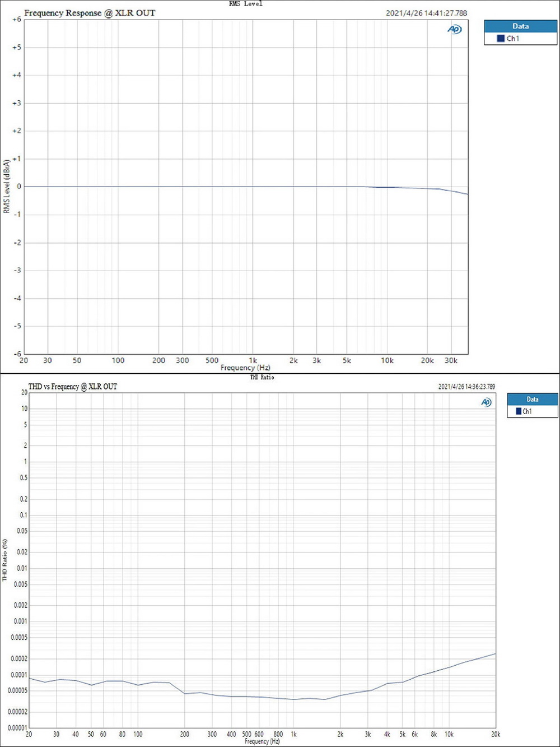Click the Ch1 legend marker in the top Data panel
The width and height of the screenshot is (560, 747).
(501, 38)
